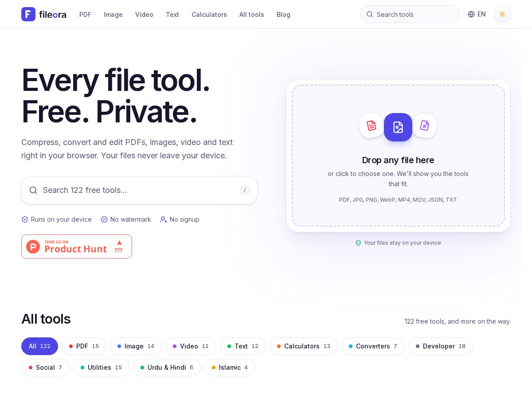Click the All tools section heading
532x399 pixels.
[46, 319]
